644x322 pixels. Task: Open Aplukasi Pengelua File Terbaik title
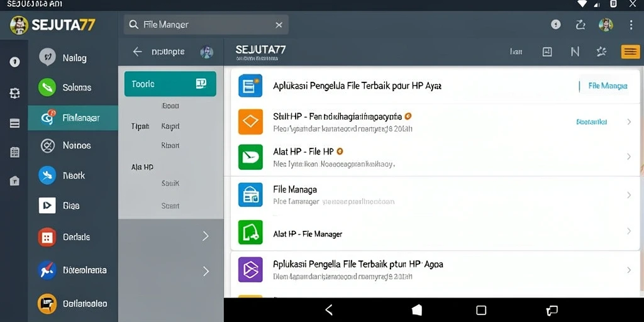(357, 86)
